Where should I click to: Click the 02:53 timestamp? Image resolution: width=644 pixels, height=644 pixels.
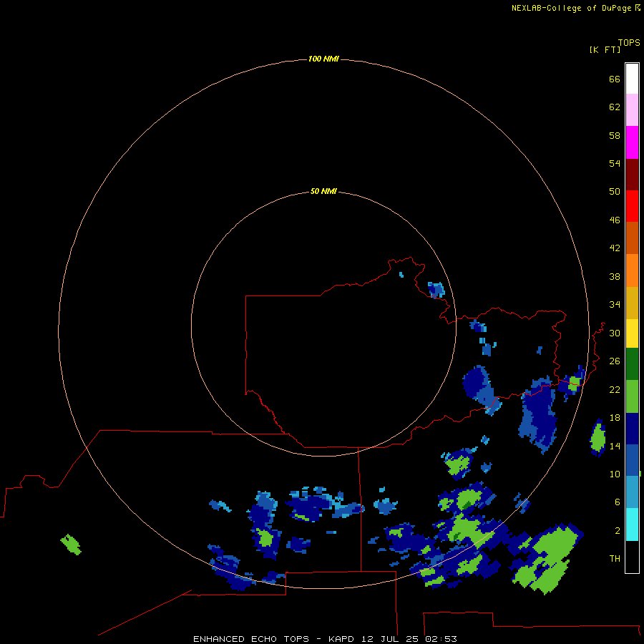pos(441,639)
